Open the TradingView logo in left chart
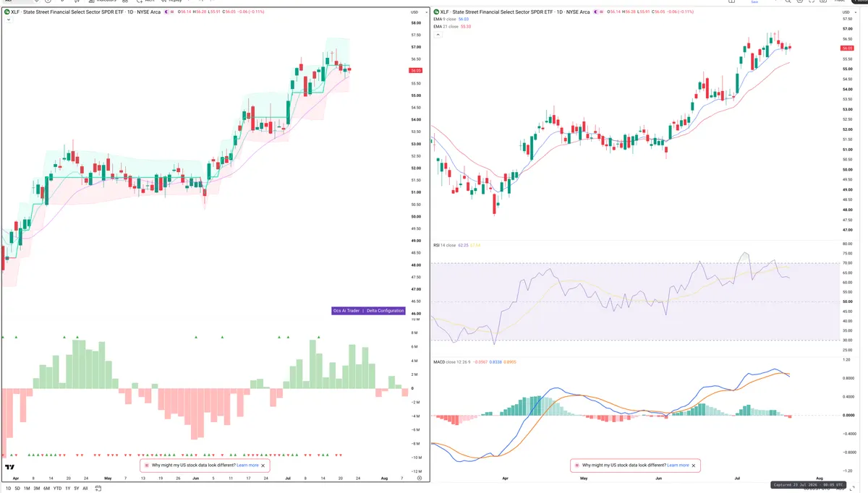This screenshot has width=868, height=493. [x=9, y=468]
